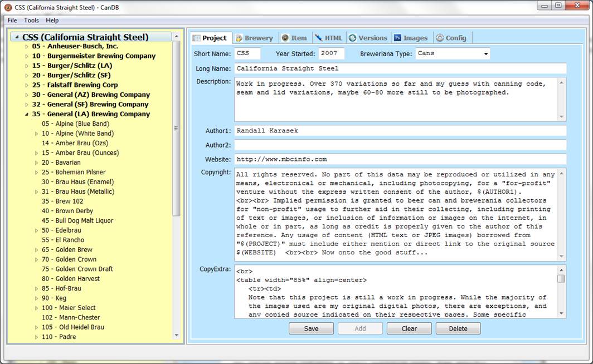The image size is (593, 364).
Task: Click the Long Name field
Action: pos(400,68)
